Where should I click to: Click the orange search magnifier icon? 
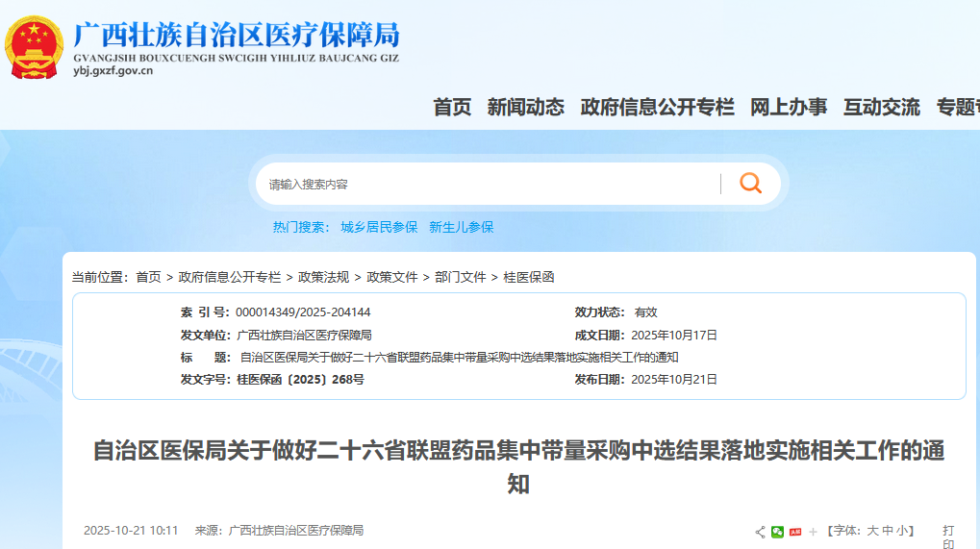coord(750,183)
